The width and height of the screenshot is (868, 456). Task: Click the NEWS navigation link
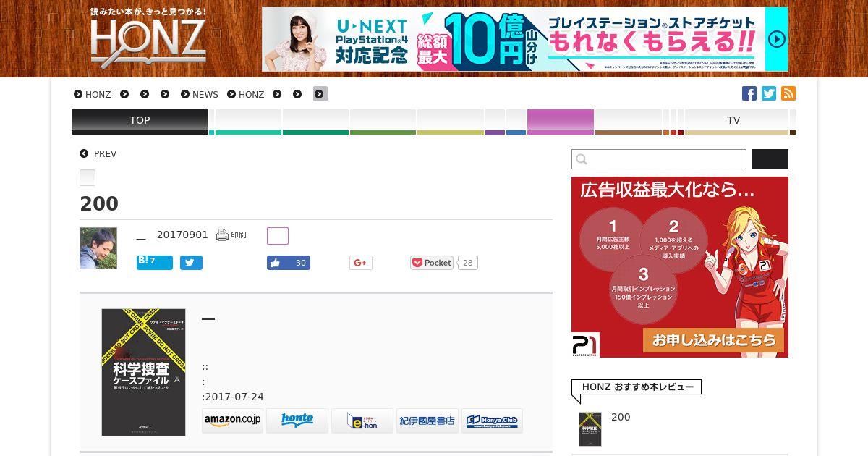200,94
